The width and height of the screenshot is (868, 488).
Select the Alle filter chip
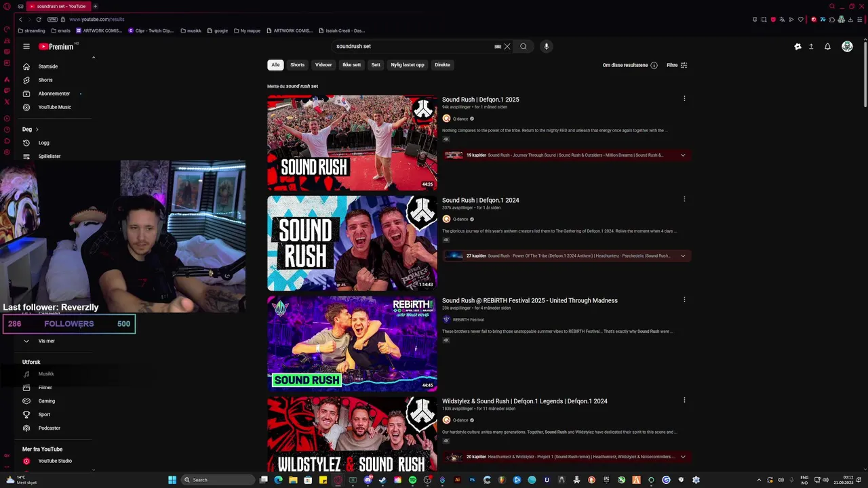click(x=275, y=65)
